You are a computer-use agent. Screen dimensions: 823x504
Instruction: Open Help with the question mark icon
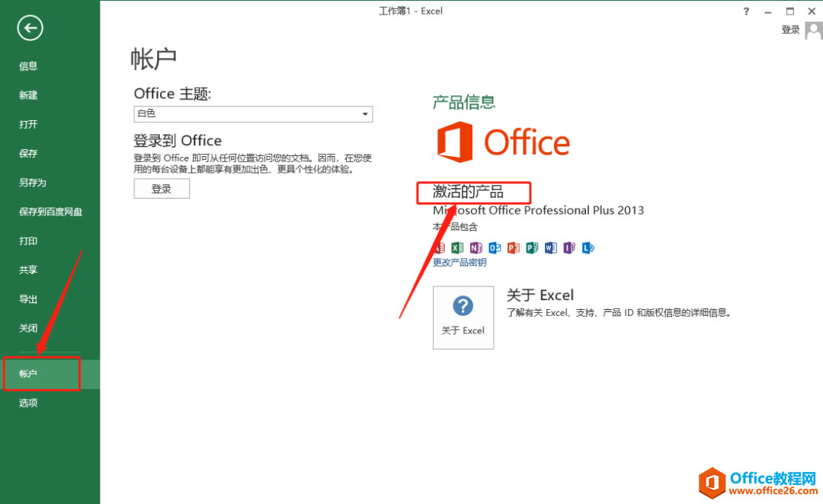(746, 11)
